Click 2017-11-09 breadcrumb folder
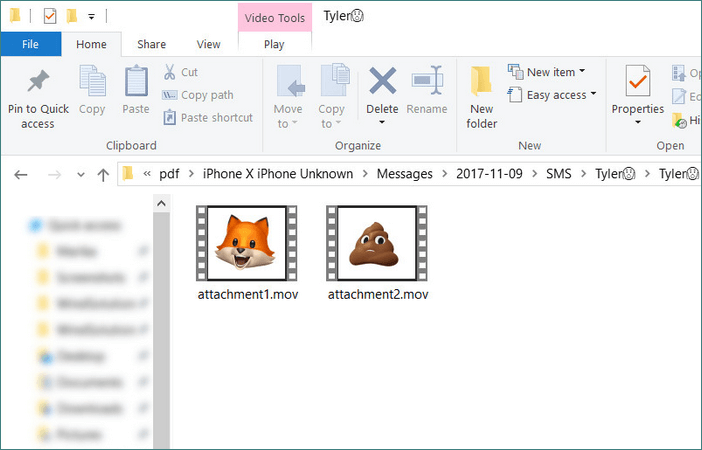702x450 pixels. [489, 174]
